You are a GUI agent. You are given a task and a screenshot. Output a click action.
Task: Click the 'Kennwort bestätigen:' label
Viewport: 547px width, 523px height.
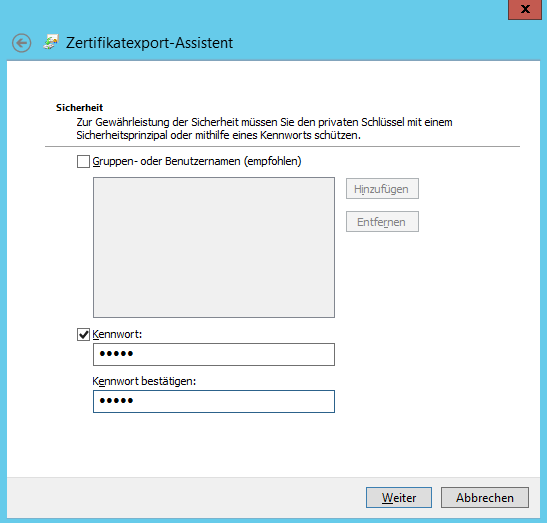point(144,381)
